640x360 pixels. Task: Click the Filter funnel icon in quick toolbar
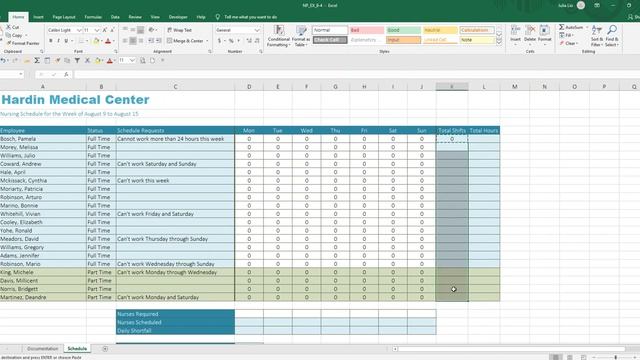coord(77,60)
